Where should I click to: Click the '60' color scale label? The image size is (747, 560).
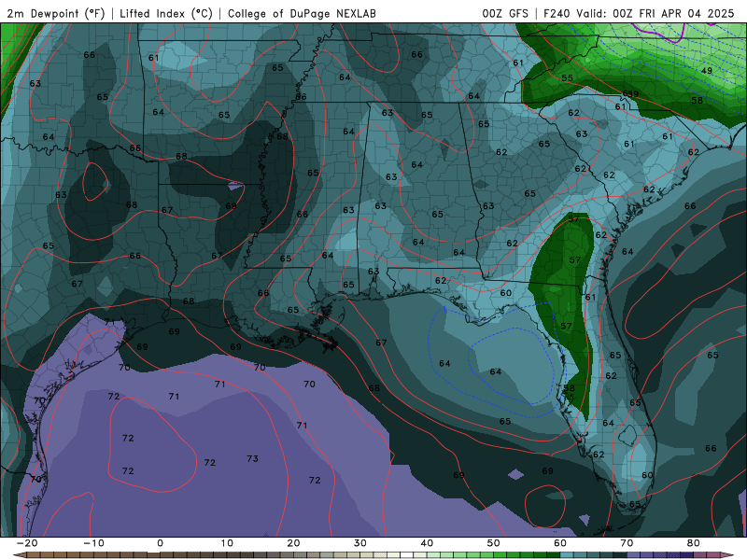coord(560,543)
